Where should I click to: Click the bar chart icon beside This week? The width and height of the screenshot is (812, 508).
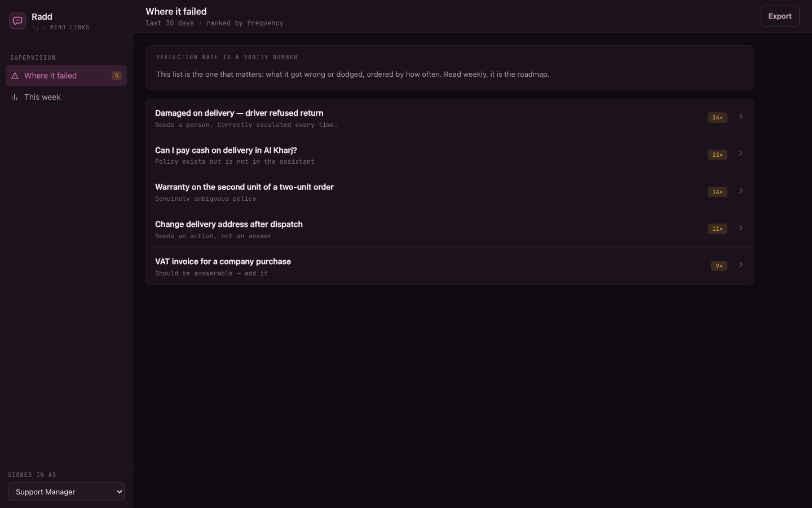tap(15, 97)
